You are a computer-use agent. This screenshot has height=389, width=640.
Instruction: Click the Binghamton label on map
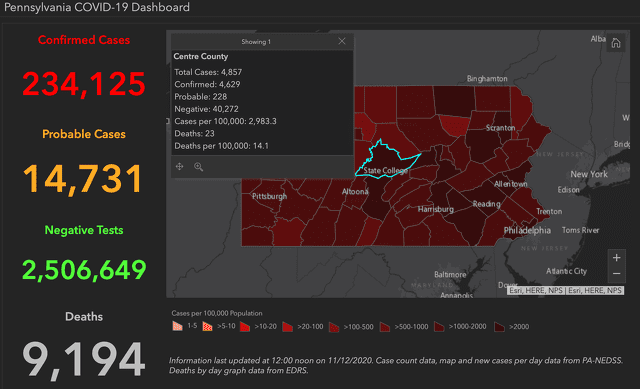coord(487,78)
